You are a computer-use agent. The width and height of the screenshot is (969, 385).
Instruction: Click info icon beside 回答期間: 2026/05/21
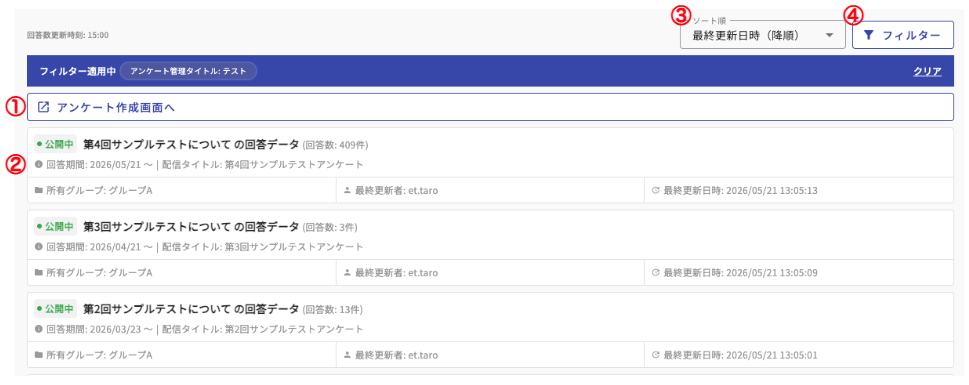pos(39,165)
